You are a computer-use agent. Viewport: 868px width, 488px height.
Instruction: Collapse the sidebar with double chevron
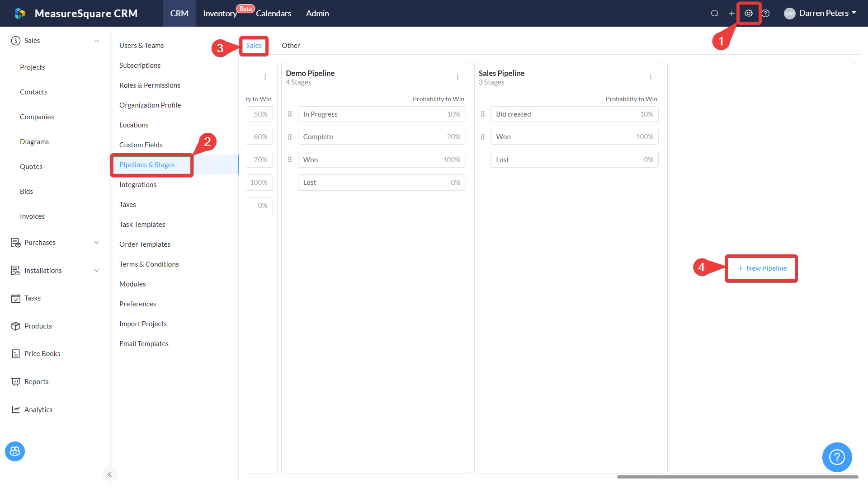click(x=109, y=474)
